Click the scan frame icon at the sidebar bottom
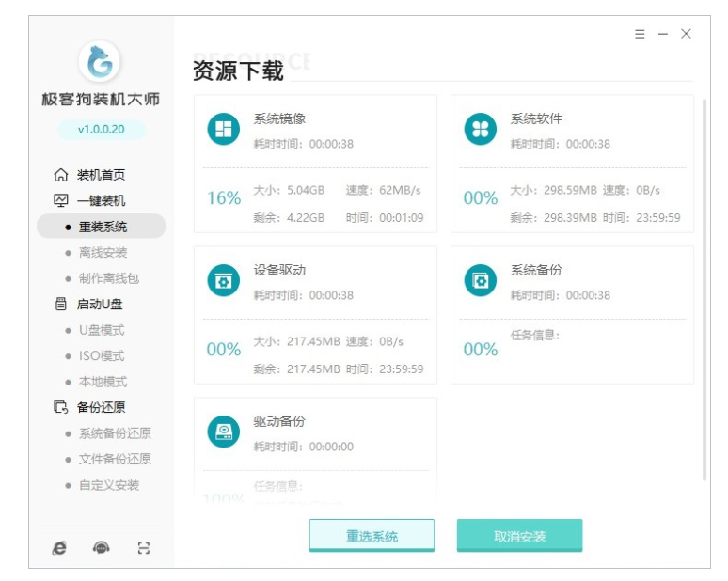 [144, 548]
